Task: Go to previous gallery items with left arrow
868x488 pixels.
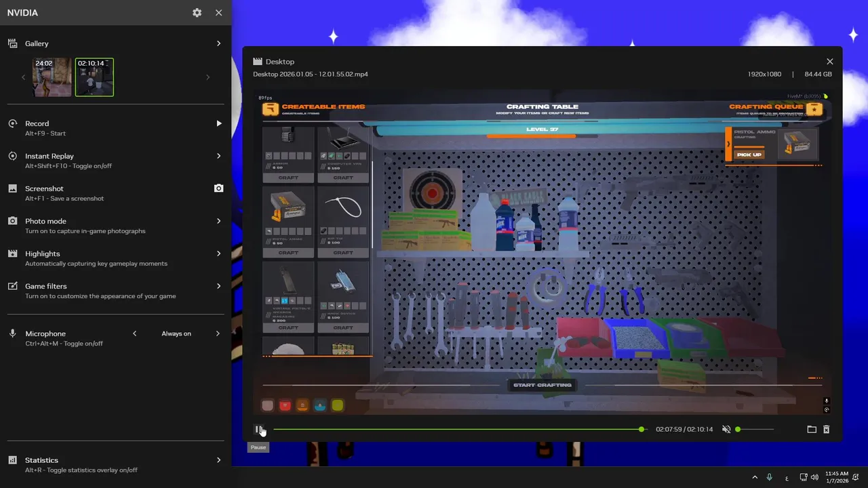Action: coord(23,77)
